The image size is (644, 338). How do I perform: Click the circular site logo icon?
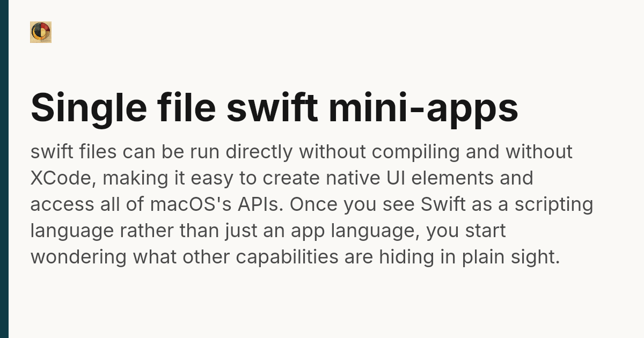[41, 32]
